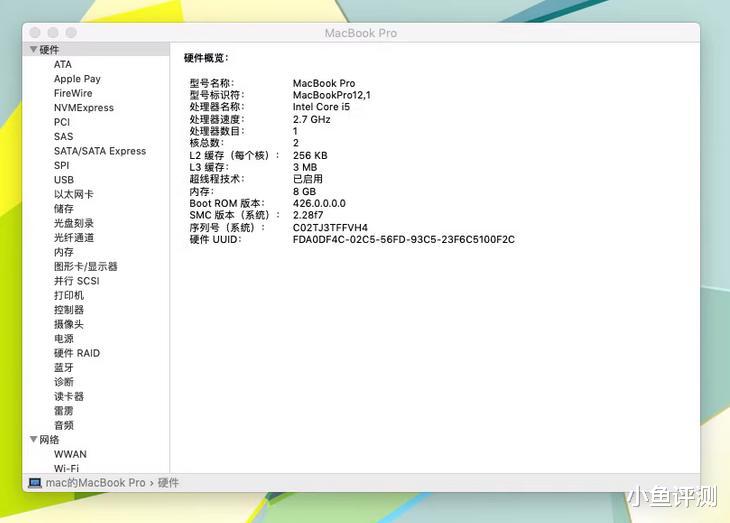Click the zoom window button
This screenshot has width=730, height=523.
71,33
